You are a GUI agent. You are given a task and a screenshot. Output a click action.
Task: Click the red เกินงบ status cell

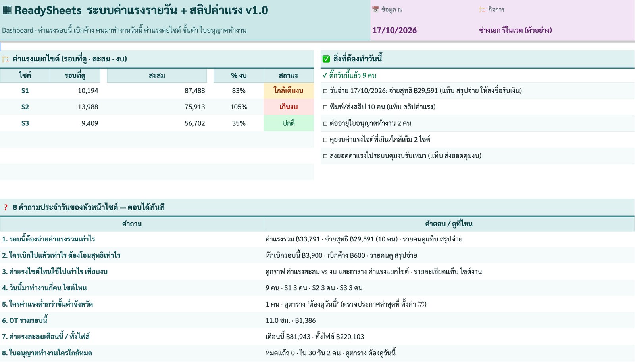[x=289, y=107]
